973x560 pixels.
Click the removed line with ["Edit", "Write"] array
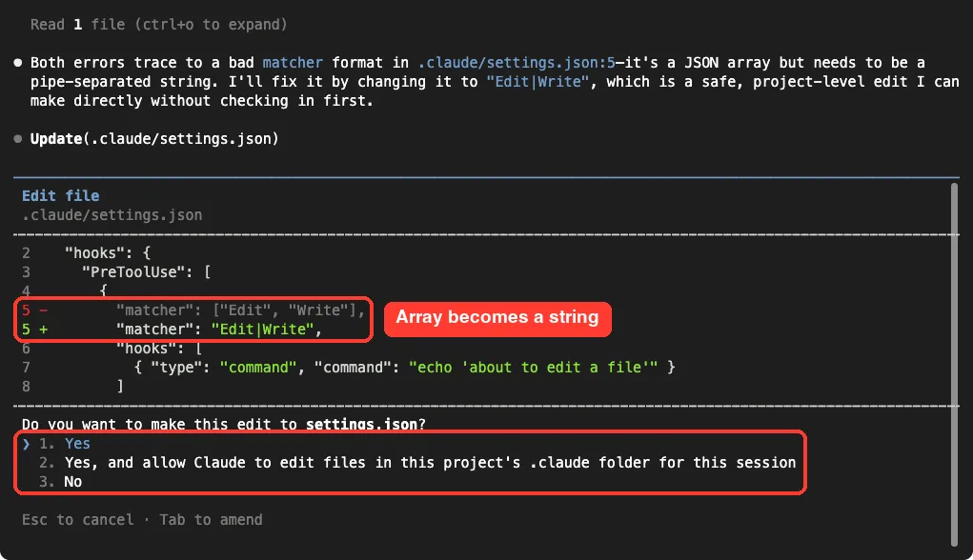(193, 310)
